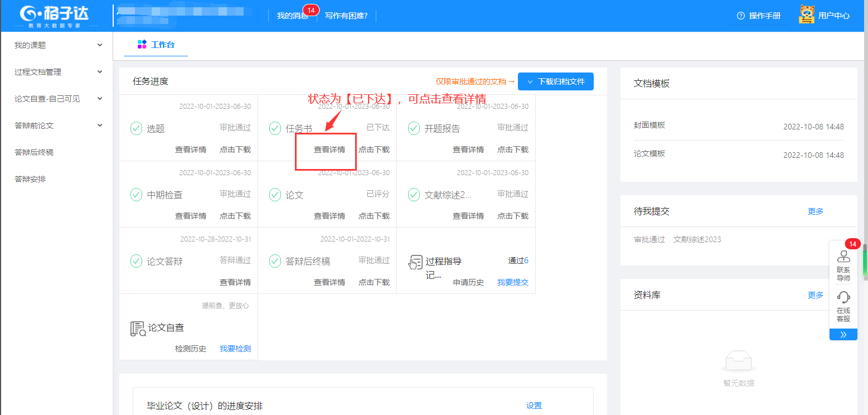Click the green check icon beside 选题
This screenshot has height=415, width=868.
click(x=136, y=128)
